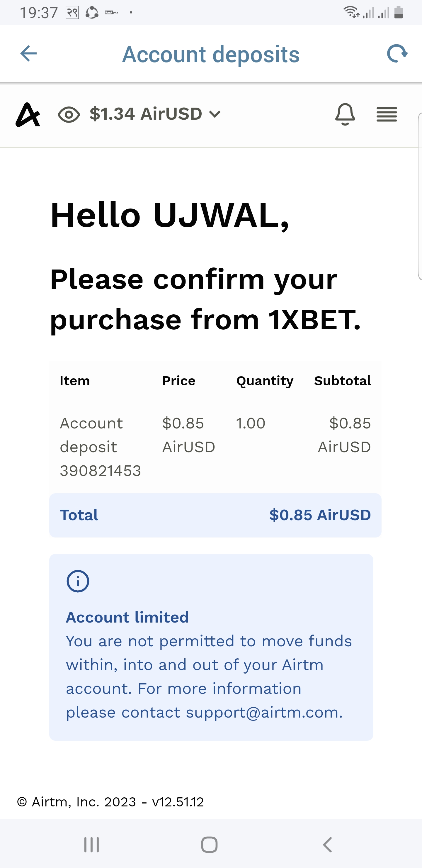422x868 pixels.
Task: Tap the Account deposits title
Action: pos(210,54)
